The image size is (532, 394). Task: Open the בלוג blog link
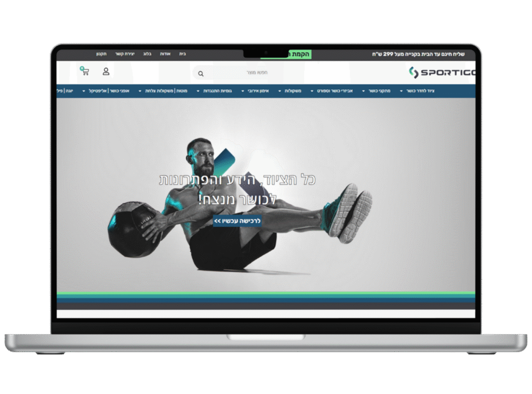(x=148, y=54)
